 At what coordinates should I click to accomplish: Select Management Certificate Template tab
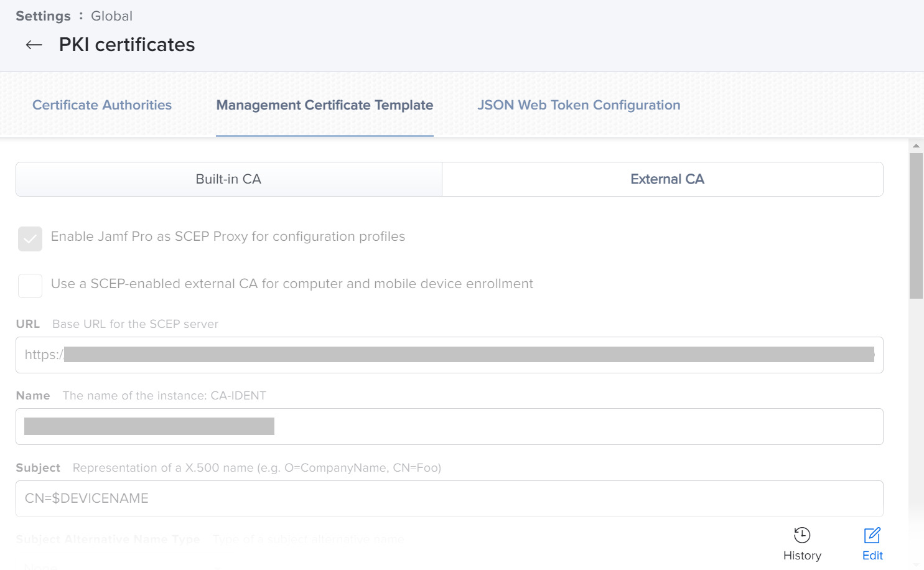[325, 105]
